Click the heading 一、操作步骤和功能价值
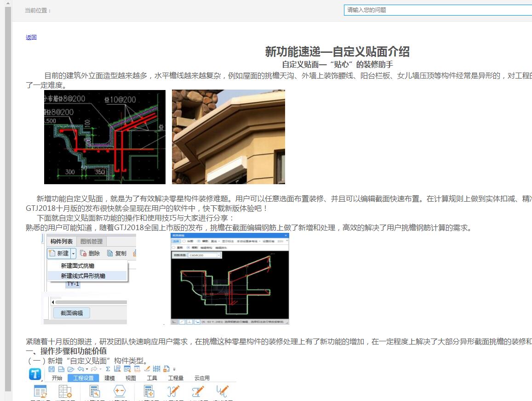This screenshot has height=401, width=532. (66, 351)
